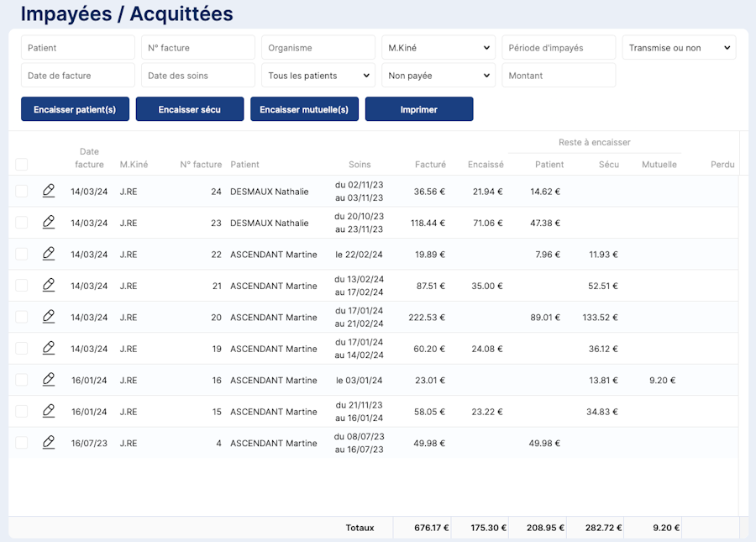
Task: Open edit pencil for invoice 23
Action: (49, 223)
